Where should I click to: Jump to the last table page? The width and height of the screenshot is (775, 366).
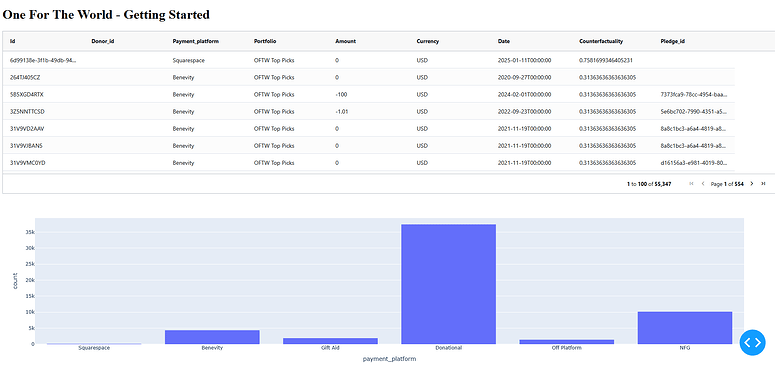click(x=763, y=184)
